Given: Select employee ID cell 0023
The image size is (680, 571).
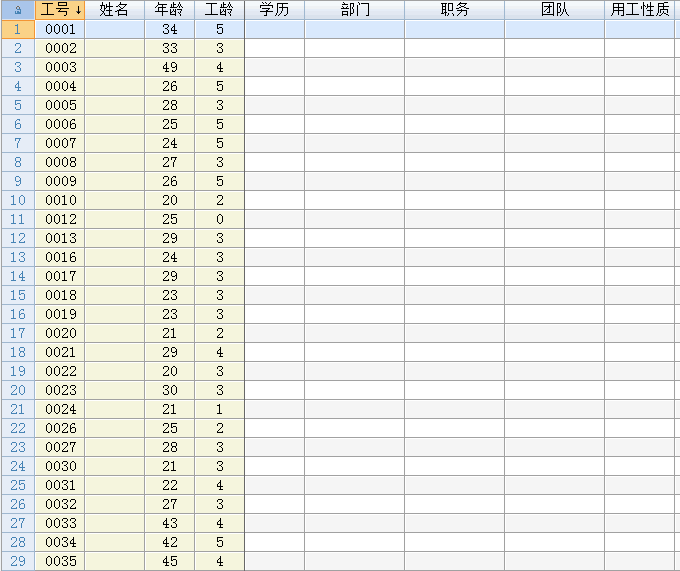Looking at the screenshot, I should pyautogui.click(x=60, y=390).
